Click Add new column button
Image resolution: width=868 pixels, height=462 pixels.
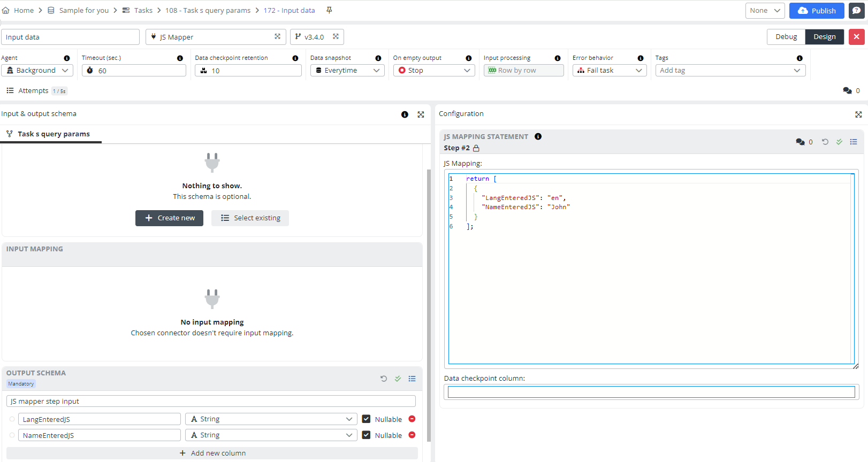point(212,453)
